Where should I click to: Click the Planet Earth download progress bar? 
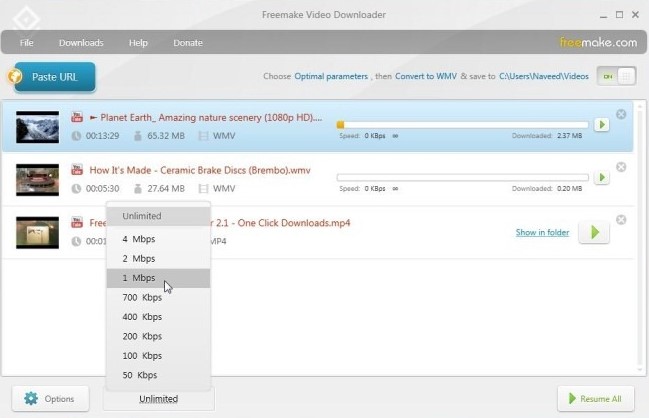[x=463, y=125]
